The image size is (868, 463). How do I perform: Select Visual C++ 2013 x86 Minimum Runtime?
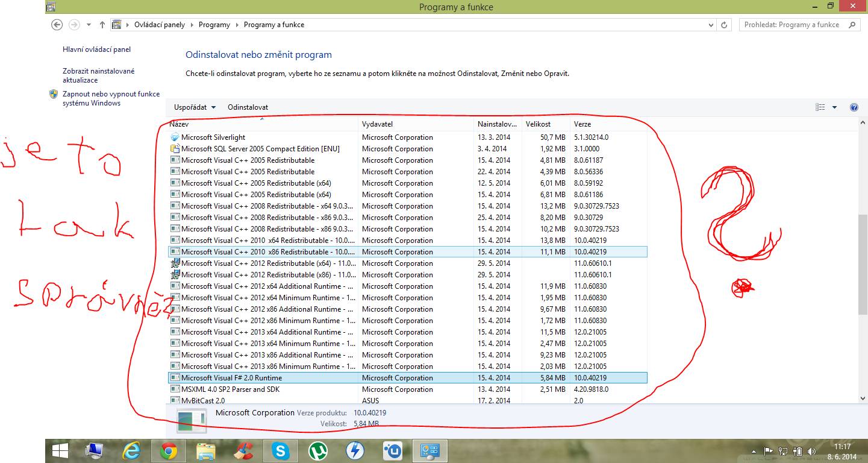(408, 367)
